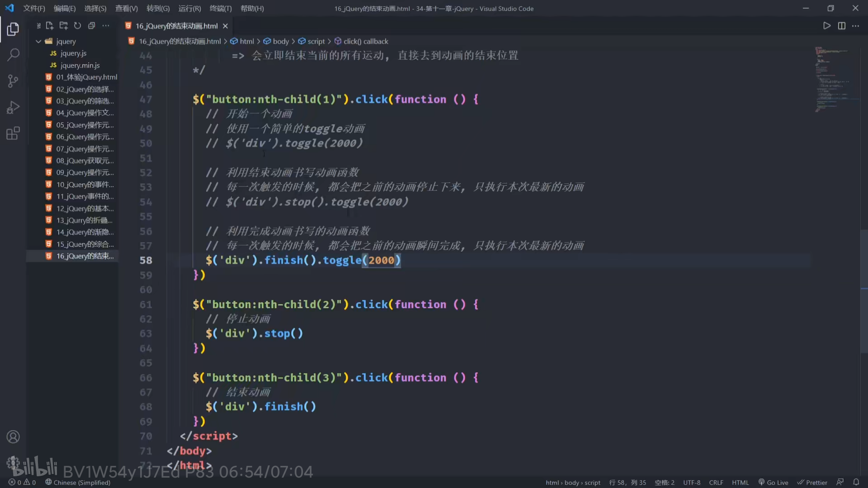Toggle Prettier formatter status item
Screen dimensions: 868x488
(x=812, y=482)
